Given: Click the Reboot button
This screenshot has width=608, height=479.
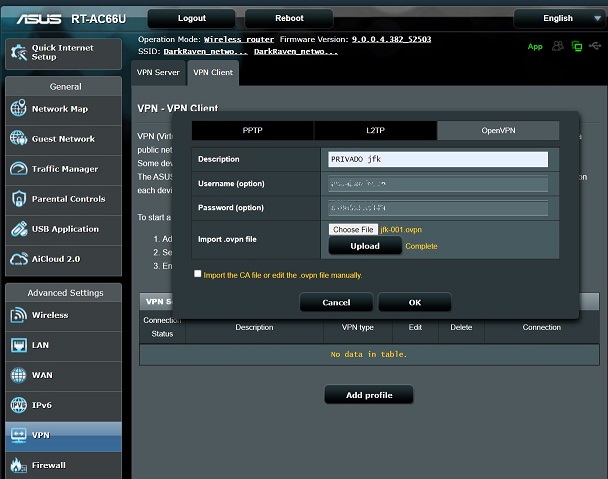Looking at the screenshot, I should click(x=289, y=18).
